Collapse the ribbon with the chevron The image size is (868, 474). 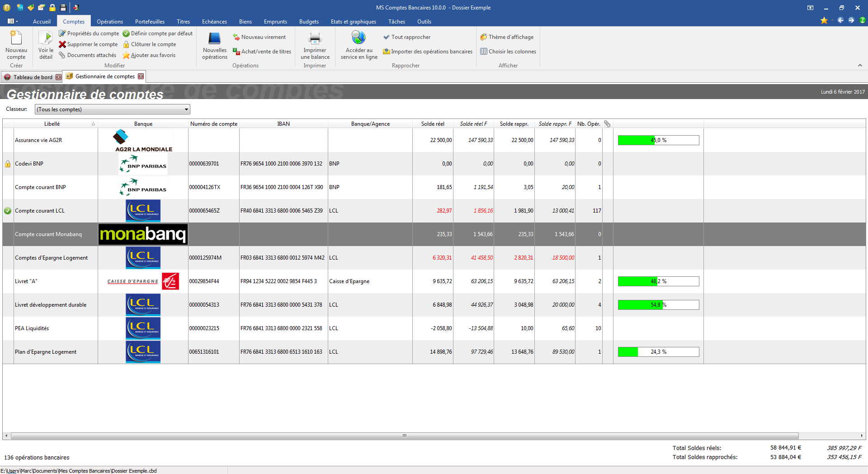click(860, 66)
